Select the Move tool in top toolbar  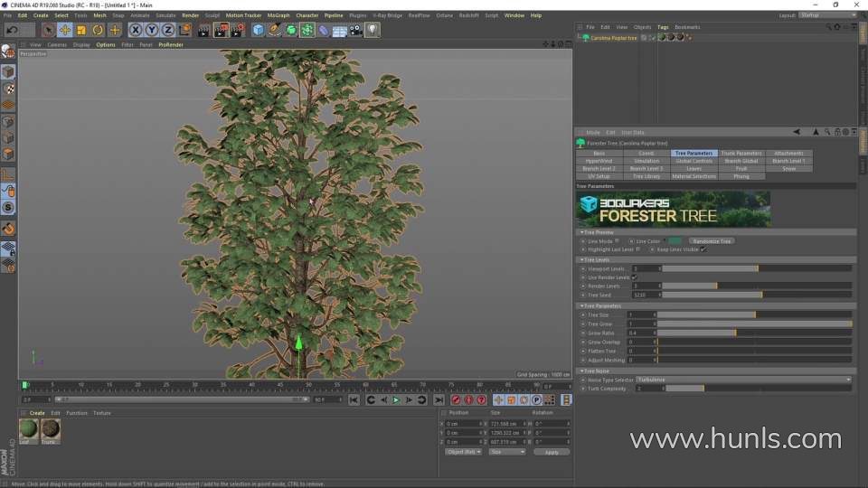coord(65,30)
